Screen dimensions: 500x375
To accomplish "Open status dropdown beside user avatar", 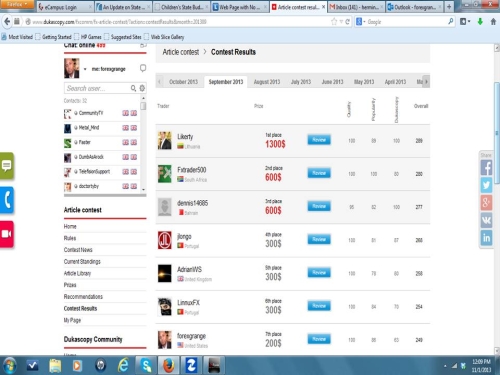I will (85, 69).
